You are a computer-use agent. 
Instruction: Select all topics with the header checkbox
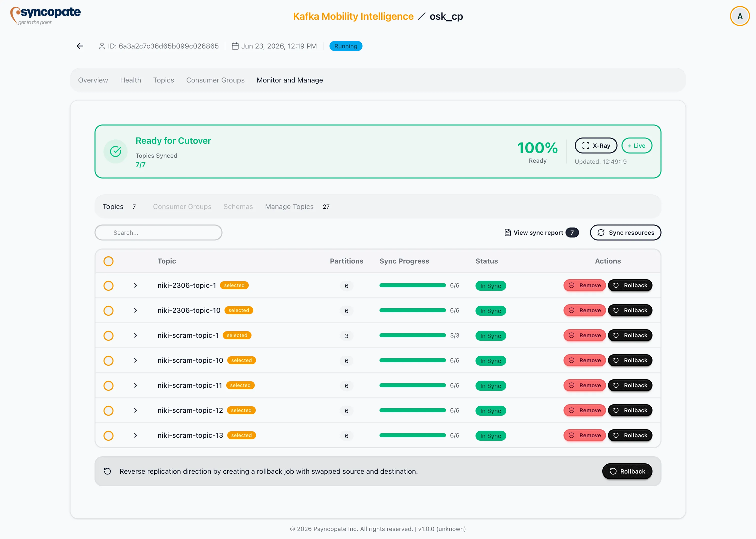(x=108, y=261)
